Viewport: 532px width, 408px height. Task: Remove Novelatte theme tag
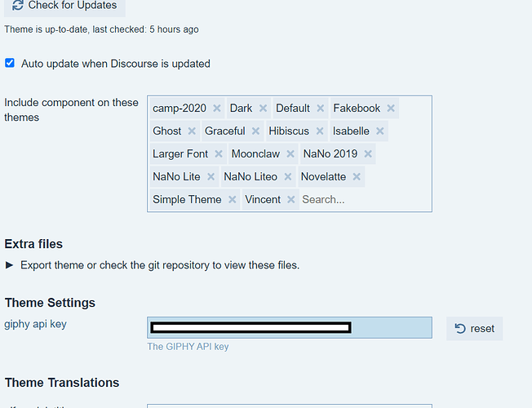(x=357, y=176)
